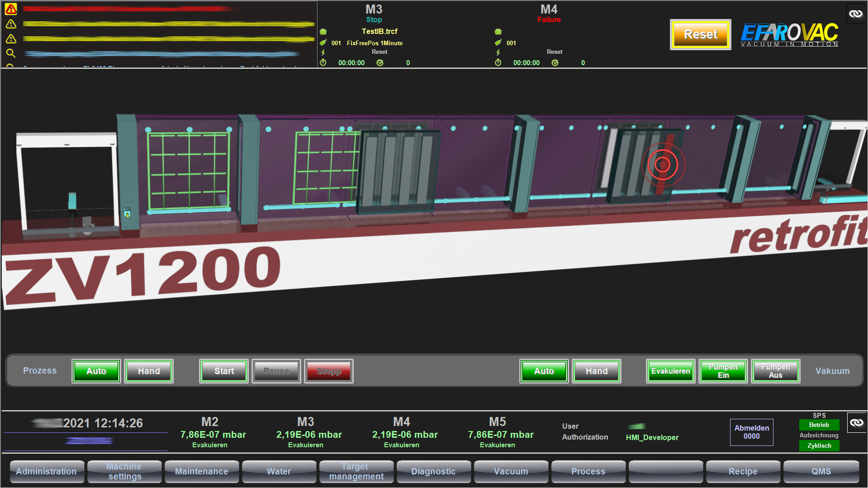Click the chain link icon in top-right corner
Image resolution: width=868 pixels, height=488 pixels.
coord(855,14)
